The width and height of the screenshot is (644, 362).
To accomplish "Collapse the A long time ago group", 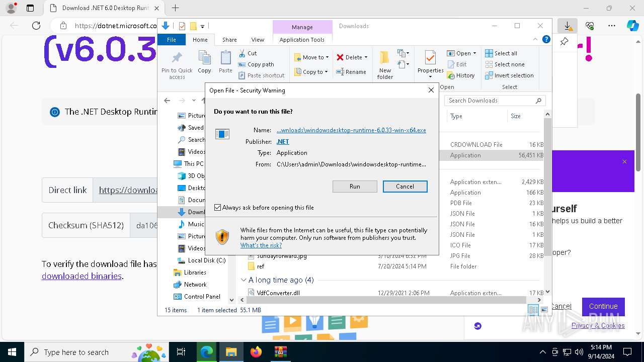I will pos(244,280).
